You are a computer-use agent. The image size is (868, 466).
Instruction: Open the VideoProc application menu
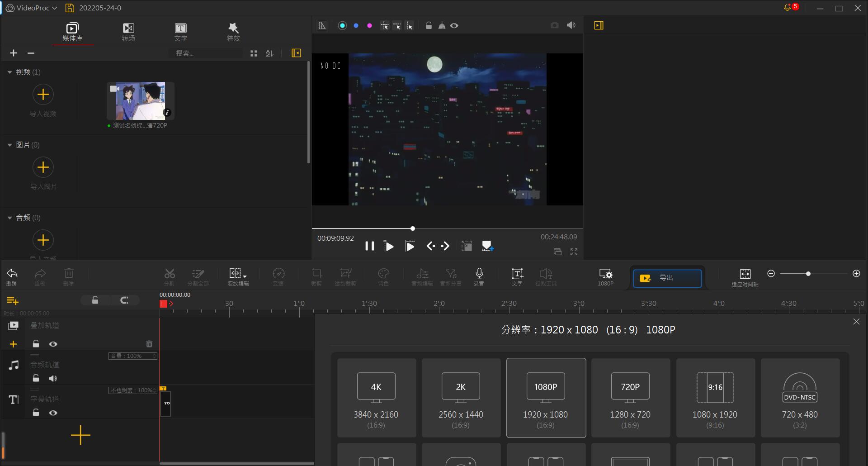(32, 8)
